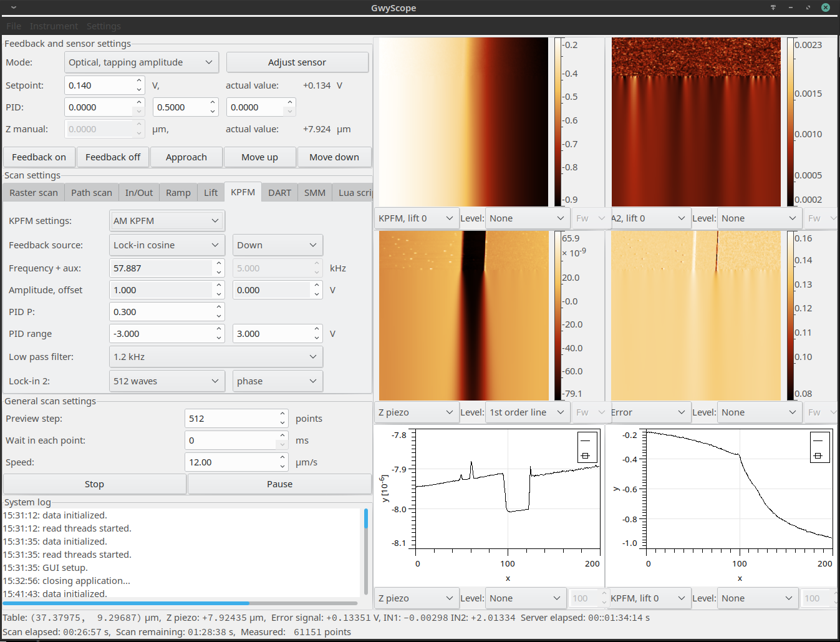
Task: Open the DART tab
Action: [279, 193]
